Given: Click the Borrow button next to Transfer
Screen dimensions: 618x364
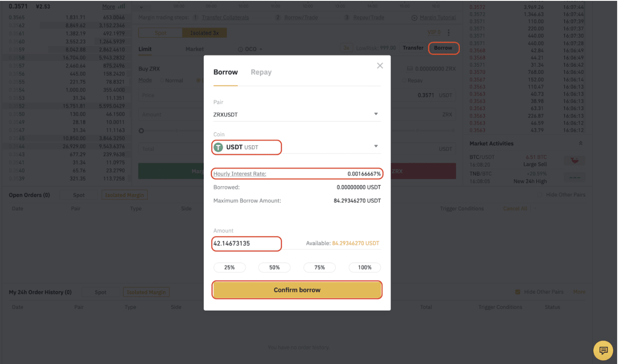Looking at the screenshot, I should [x=443, y=48].
